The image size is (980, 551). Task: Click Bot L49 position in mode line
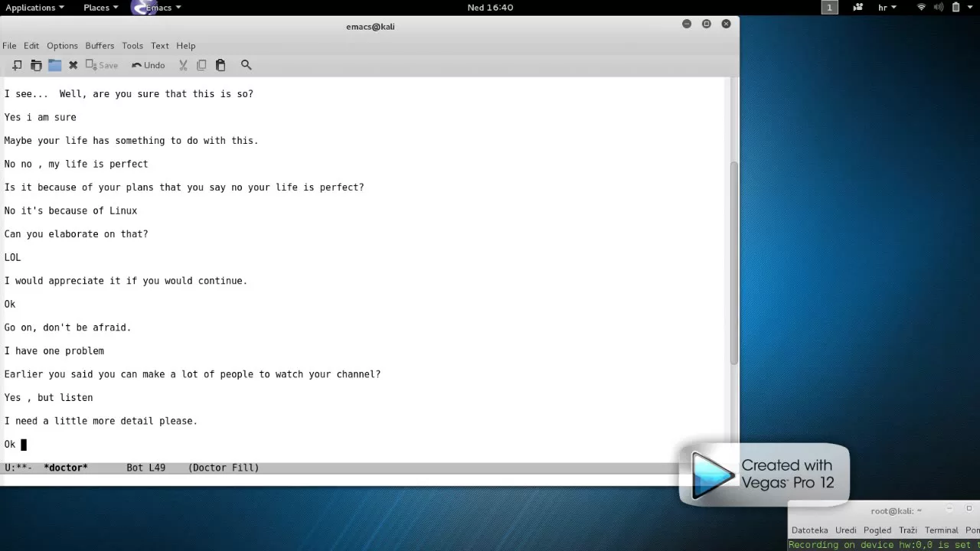coord(145,468)
